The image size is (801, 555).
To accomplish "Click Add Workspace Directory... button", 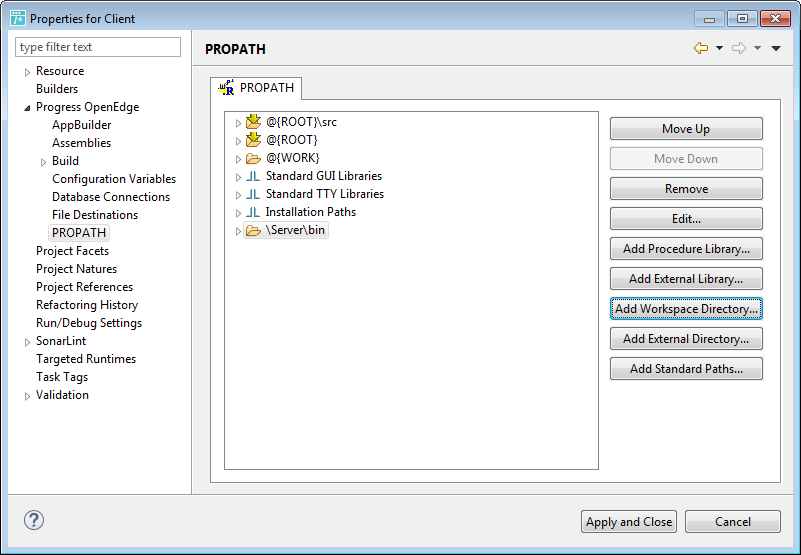I will pyautogui.click(x=686, y=309).
